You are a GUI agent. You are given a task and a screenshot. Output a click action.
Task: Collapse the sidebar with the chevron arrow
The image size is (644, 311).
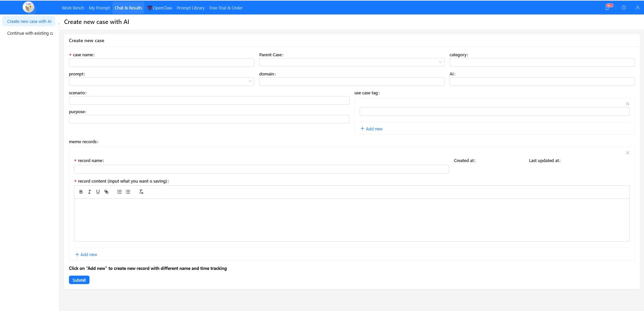59,23
